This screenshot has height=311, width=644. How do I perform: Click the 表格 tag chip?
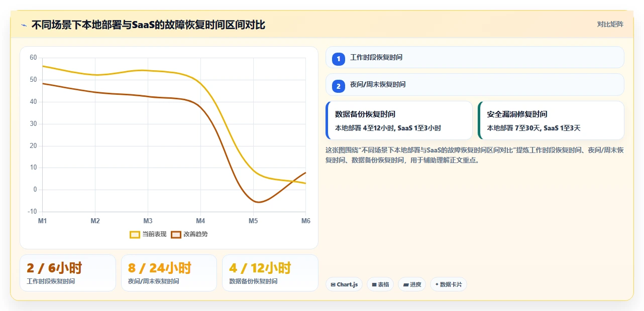pos(380,284)
